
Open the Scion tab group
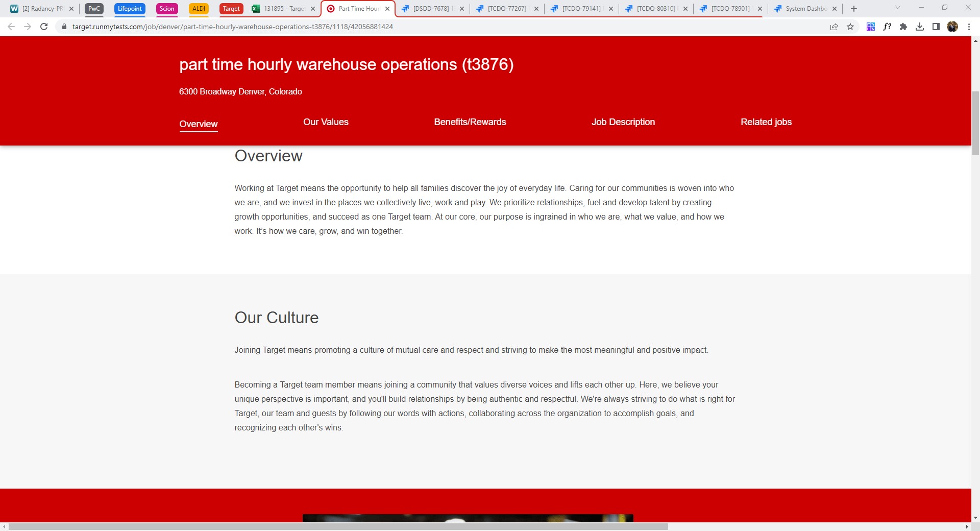coord(167,9)
